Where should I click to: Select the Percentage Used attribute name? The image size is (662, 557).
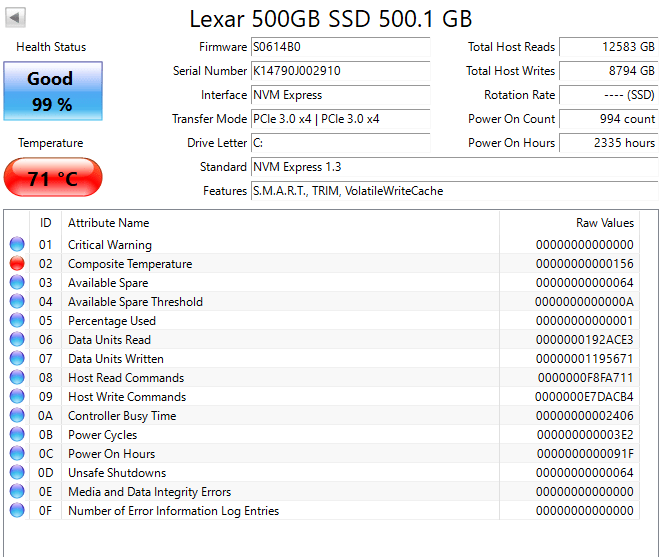point(112,321)
